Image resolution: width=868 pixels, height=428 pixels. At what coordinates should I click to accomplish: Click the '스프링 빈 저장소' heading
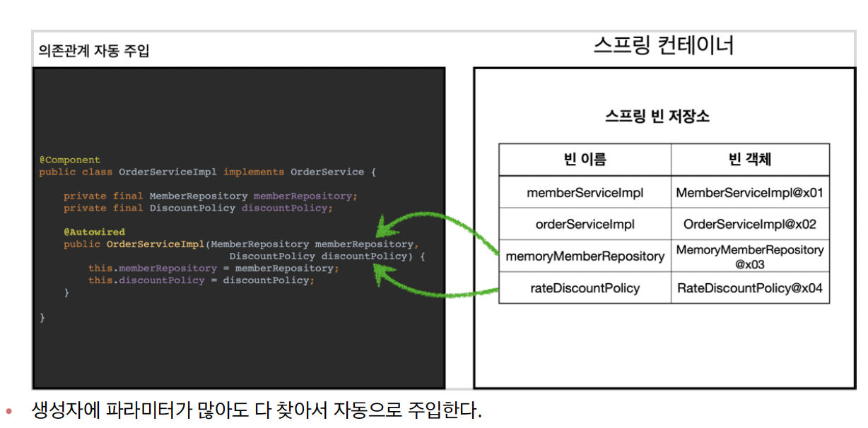(657, 117)
